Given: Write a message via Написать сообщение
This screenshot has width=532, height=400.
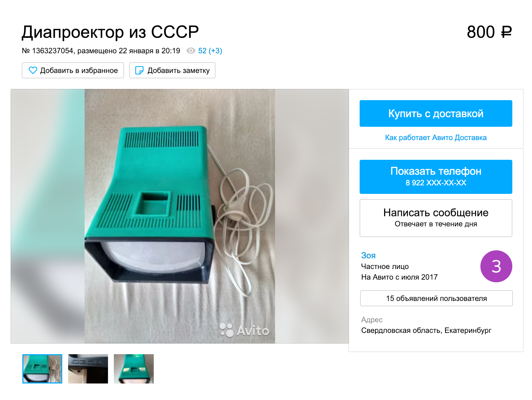Looking at the screenshot, I should (x=436, y=218).
